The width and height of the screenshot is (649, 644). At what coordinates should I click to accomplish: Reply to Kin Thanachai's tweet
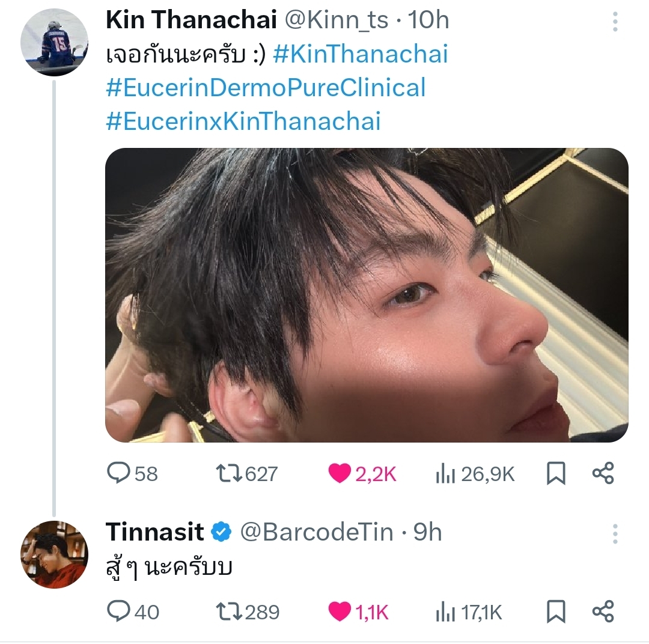point(118,474)
